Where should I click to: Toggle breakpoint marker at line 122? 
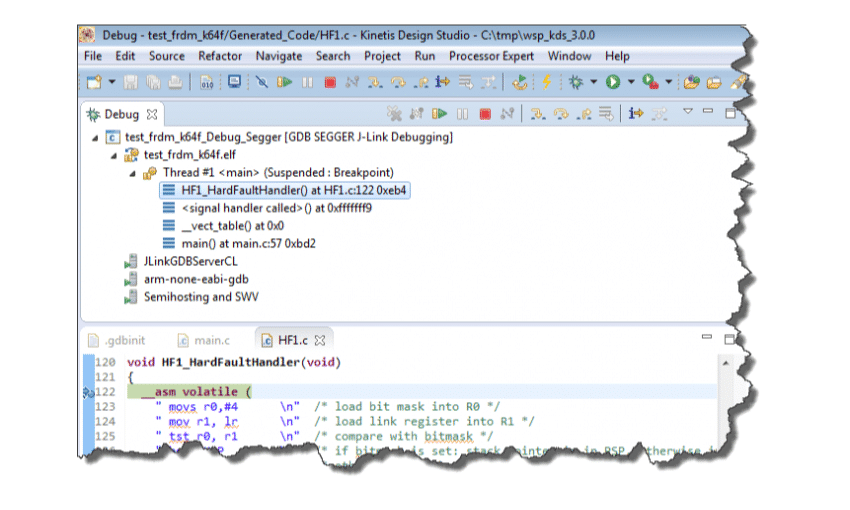pyautogui.click(x=86, y=393)
